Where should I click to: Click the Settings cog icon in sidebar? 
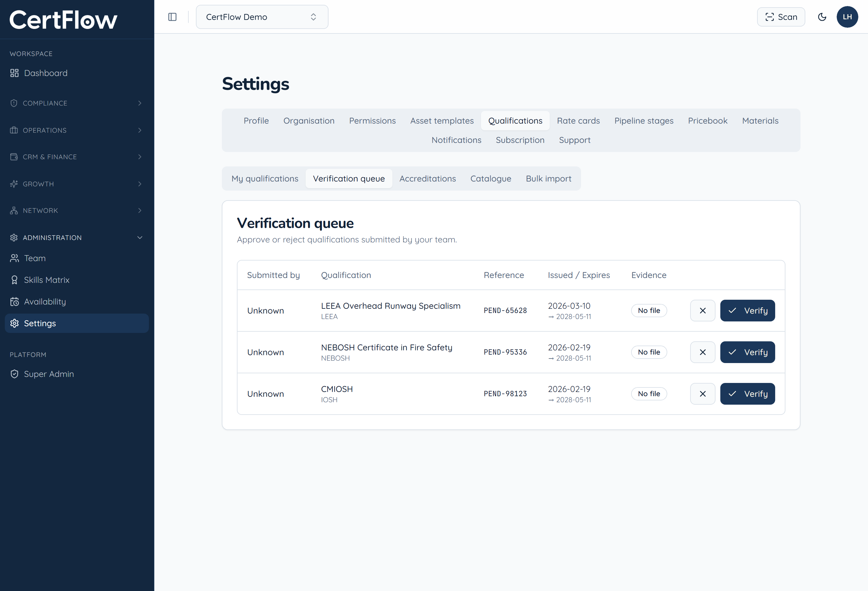coord(14,323)
